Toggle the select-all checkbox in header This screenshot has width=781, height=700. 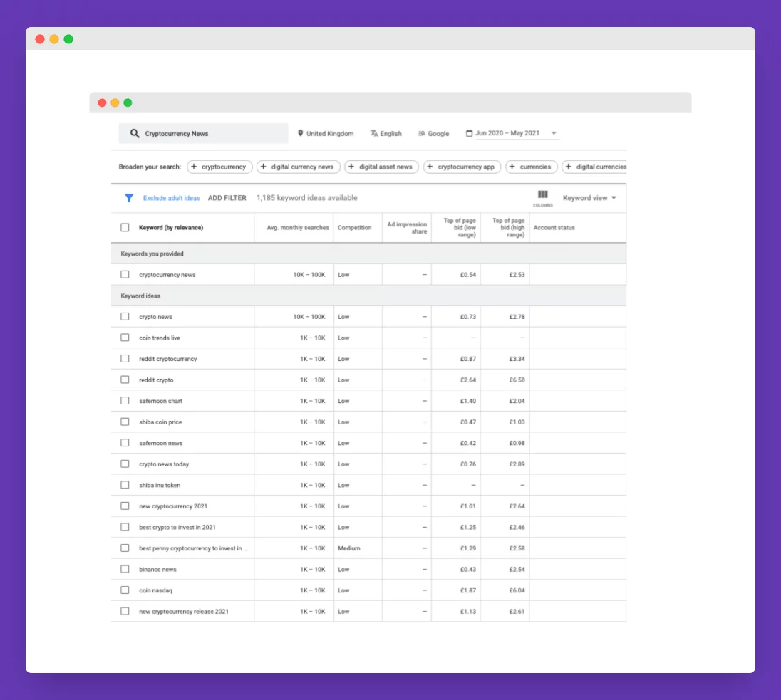[125, 228]
